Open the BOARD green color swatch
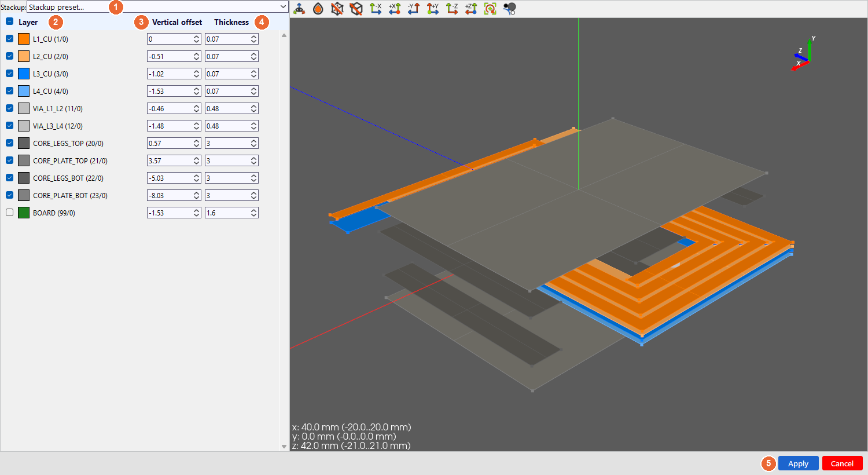This screenshot has width=868, height=475. pos(24,213)
